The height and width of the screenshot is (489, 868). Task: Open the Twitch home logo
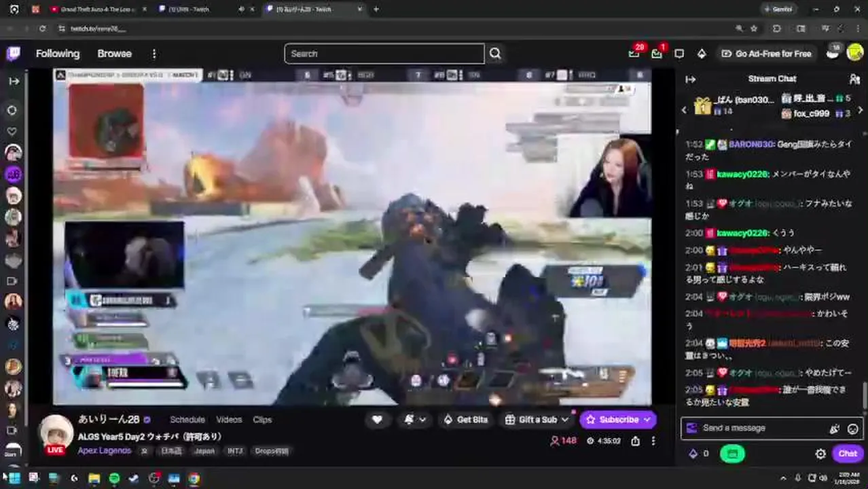[13, 54]
